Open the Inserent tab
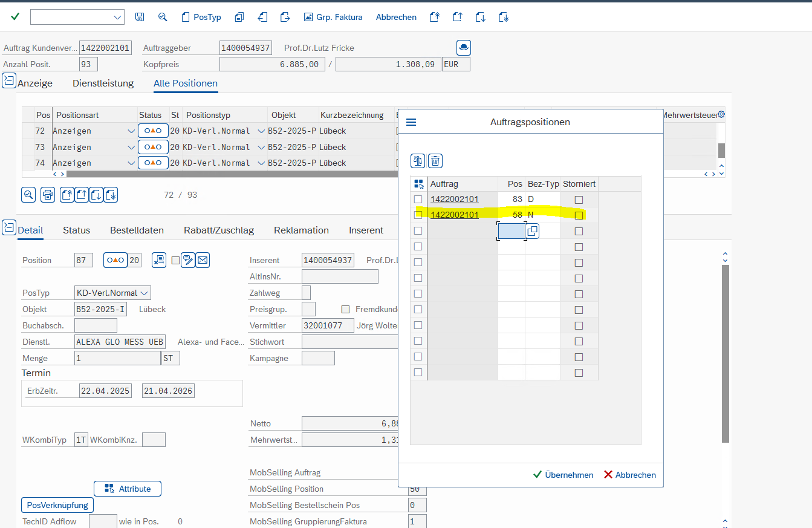Image resolution: width=812 pixels, height=528 pixels. (366, 230)
